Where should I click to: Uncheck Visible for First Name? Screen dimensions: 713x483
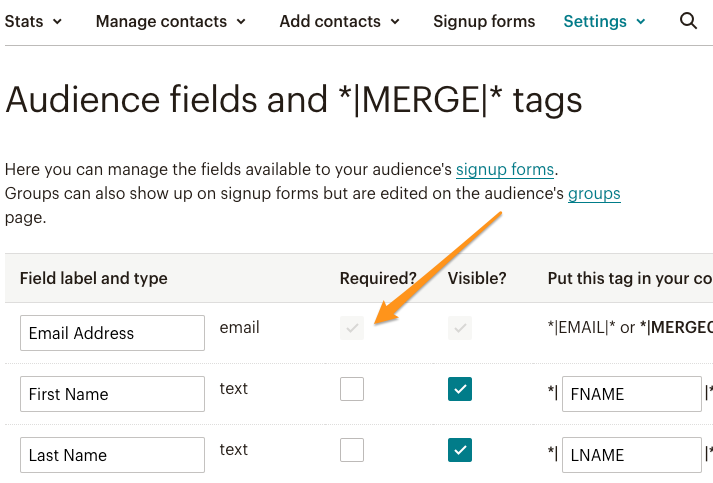(x=460, y=389)
